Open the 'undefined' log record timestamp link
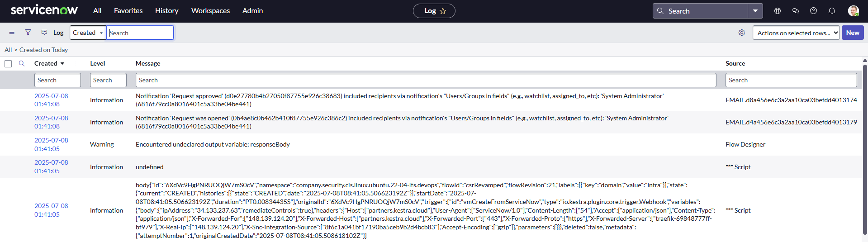868x242 pixels. [51, 166]
